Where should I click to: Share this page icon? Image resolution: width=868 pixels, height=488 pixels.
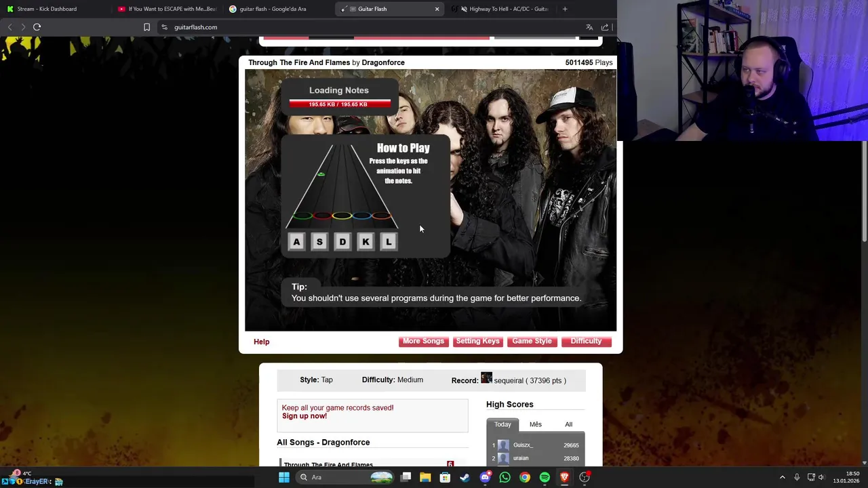pos(605,27)
